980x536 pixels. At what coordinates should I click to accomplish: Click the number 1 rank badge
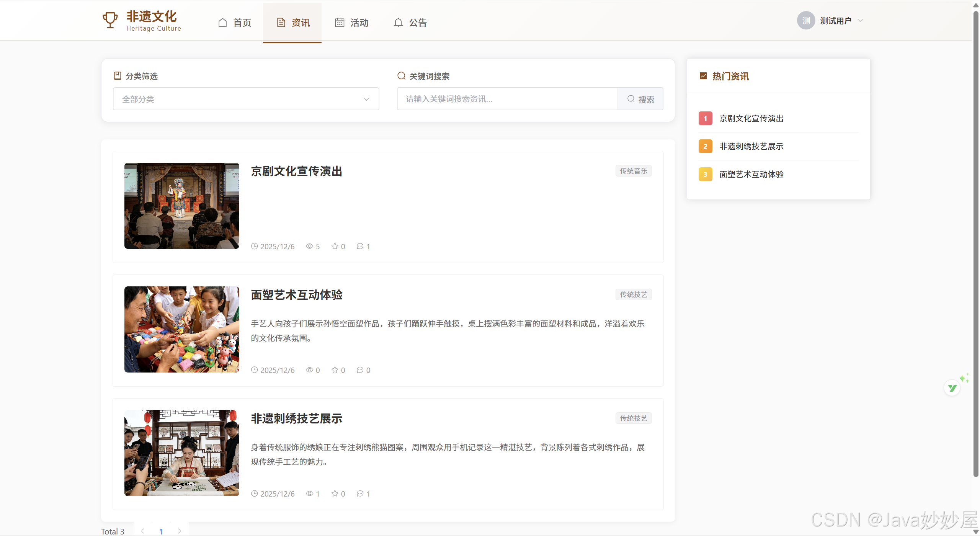click(x=705, y=118)
